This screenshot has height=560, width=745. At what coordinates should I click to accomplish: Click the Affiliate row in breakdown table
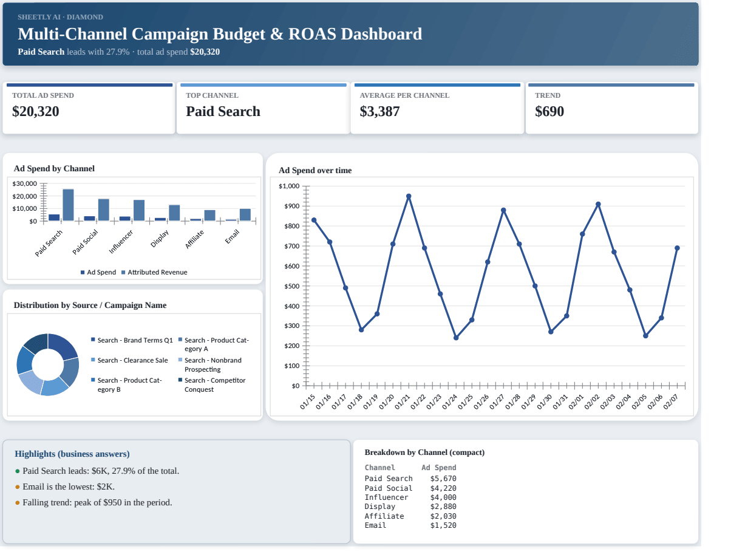pyautogui.click(x=410, y=516)
